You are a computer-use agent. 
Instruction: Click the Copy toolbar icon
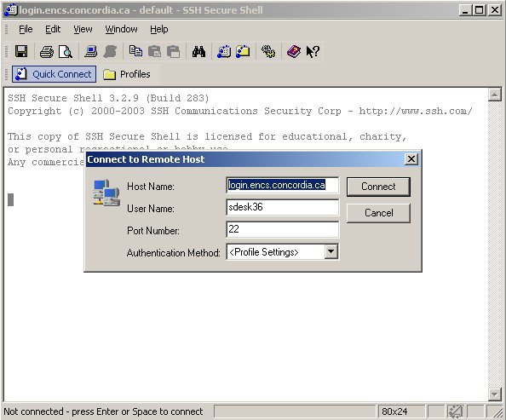[x=135, y=51]
